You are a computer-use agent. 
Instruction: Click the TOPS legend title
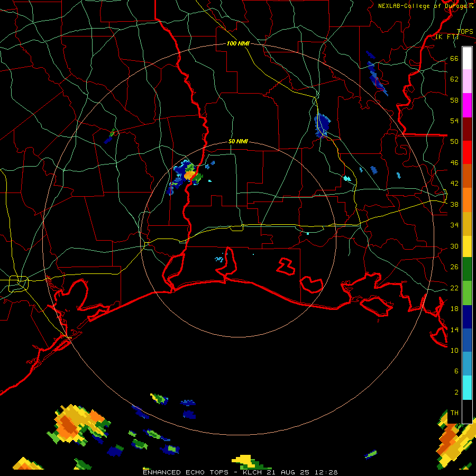(x=465, y=31)
